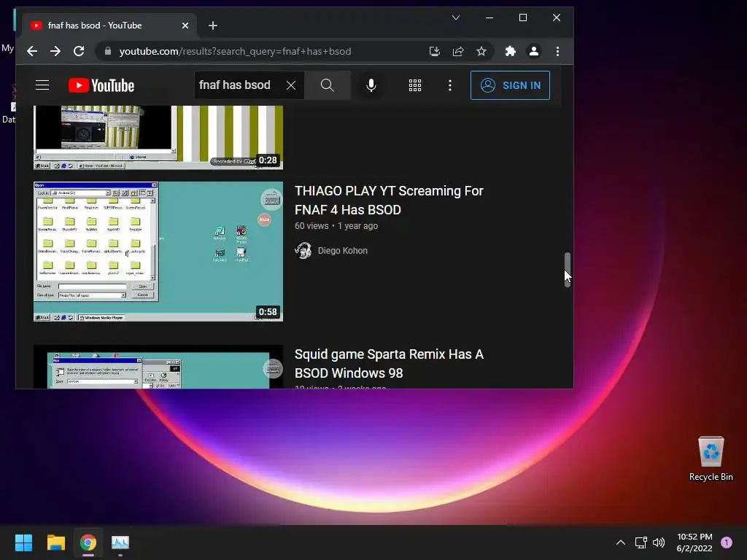View site info via the lock icon
The width and height of the screenshot is (747, 560).
pyautogui.click(x=108, y=52)
